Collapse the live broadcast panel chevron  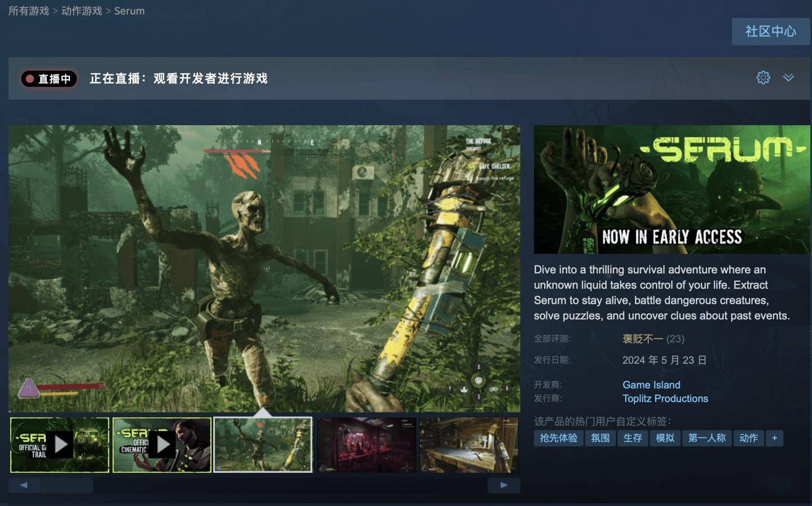pos(788,78)
